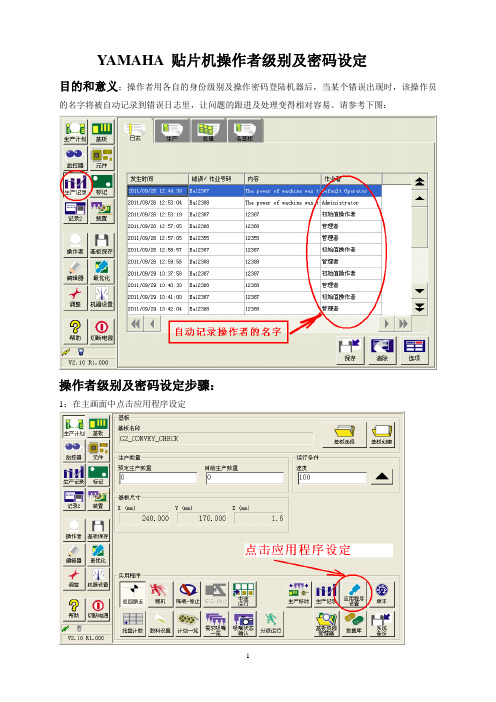Click the up-arrow button beside speed field

pyautogui.click(x=382, y=476)
